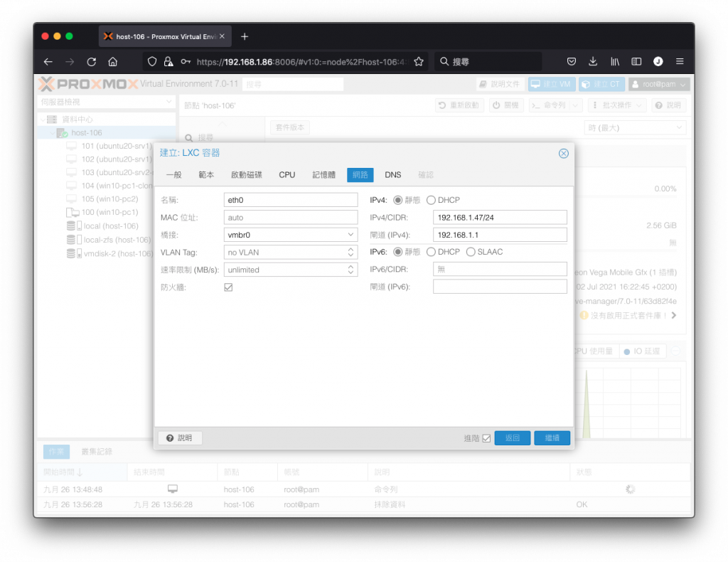The height and width of the screenshot is (562, 728).
Task: Adjust the unlimited rate limit spinner
Action: pyautogui.click(x=350, y=270)
